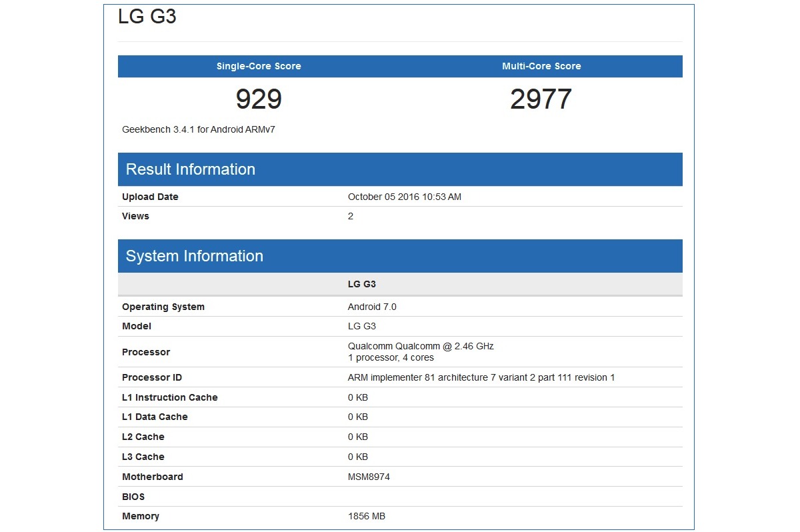Click the "System Information" section heading
800x532 pixels.
195,256
